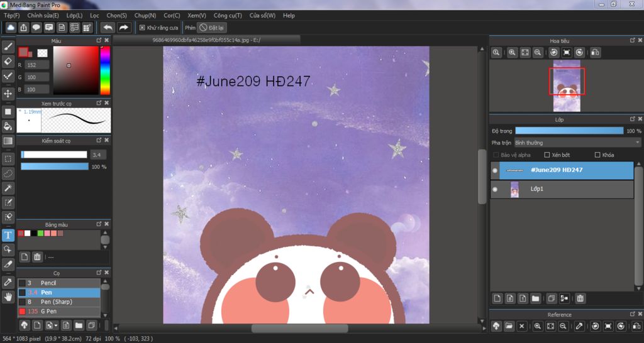Select the Text tool

[8, 235]
